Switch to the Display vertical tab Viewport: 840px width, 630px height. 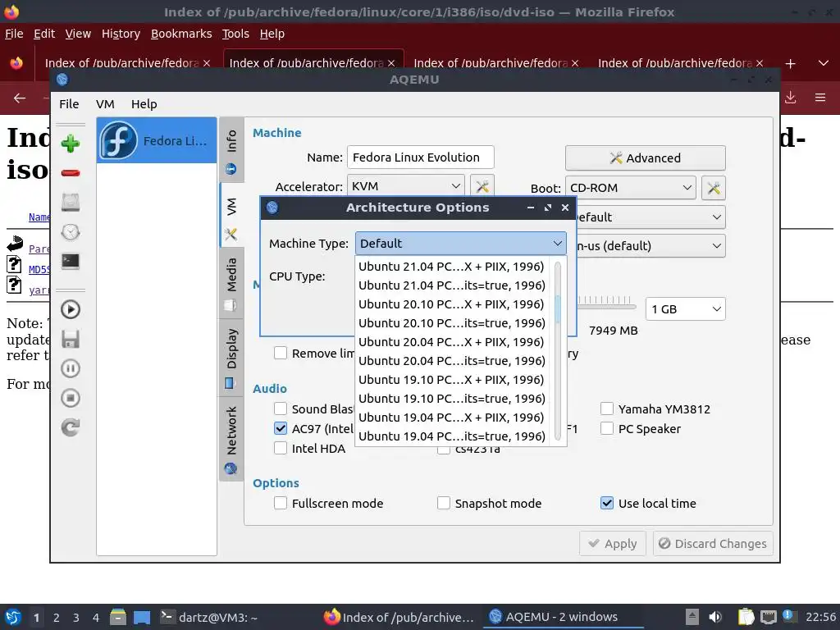click(231, 358)
